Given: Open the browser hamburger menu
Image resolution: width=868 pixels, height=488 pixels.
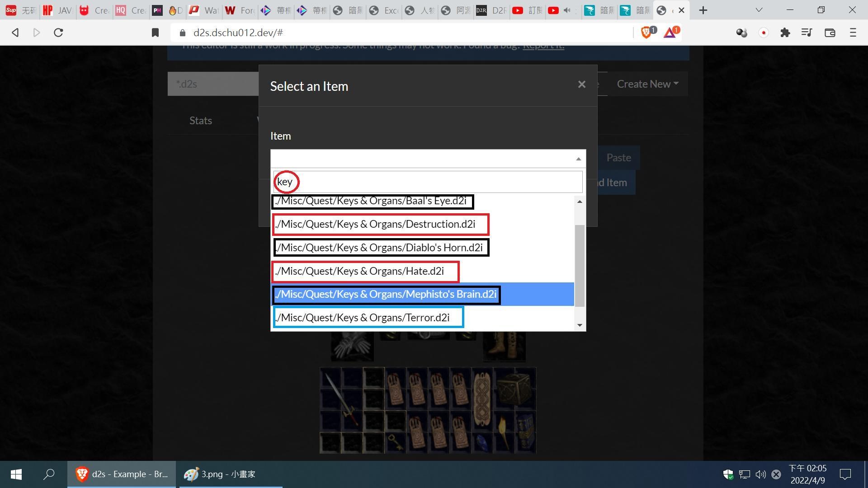Looking at the screenshot, I should point(853,33).
